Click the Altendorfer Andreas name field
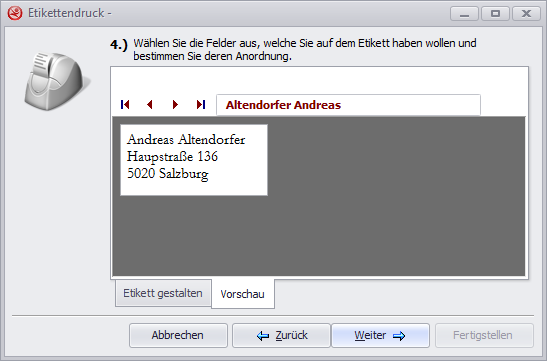Screen dimensions: 547x361 tap(348, 105)
